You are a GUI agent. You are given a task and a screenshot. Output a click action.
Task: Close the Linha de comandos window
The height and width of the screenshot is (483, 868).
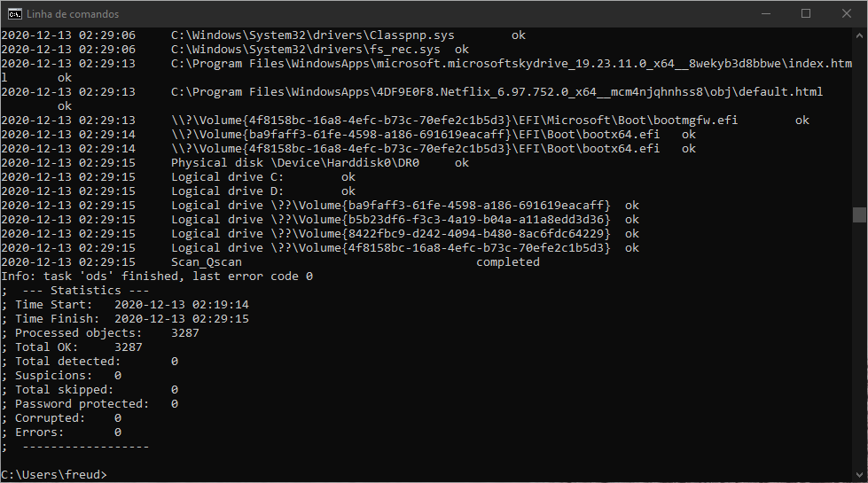847,14
